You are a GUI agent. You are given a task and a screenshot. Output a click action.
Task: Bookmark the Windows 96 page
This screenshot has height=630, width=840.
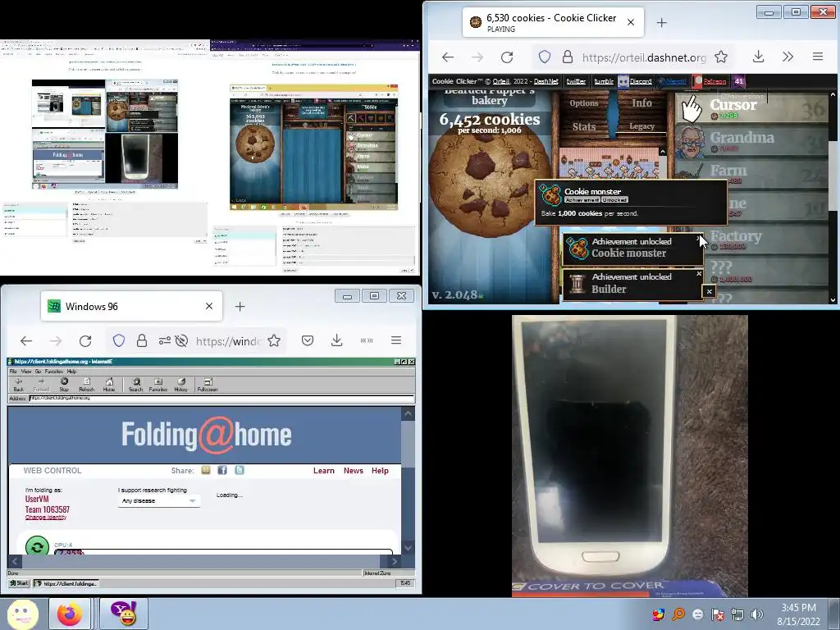click(x=274, y=340)
